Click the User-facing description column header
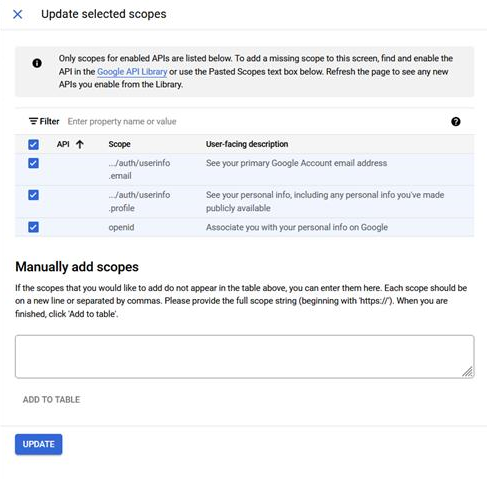Screen dimensions: 487x479 (247, 144)
